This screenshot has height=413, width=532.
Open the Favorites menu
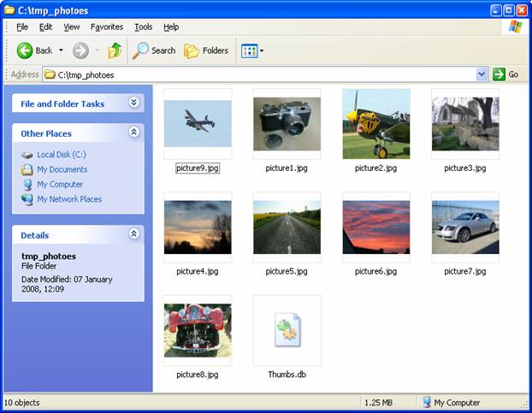(x=107, y=27)
